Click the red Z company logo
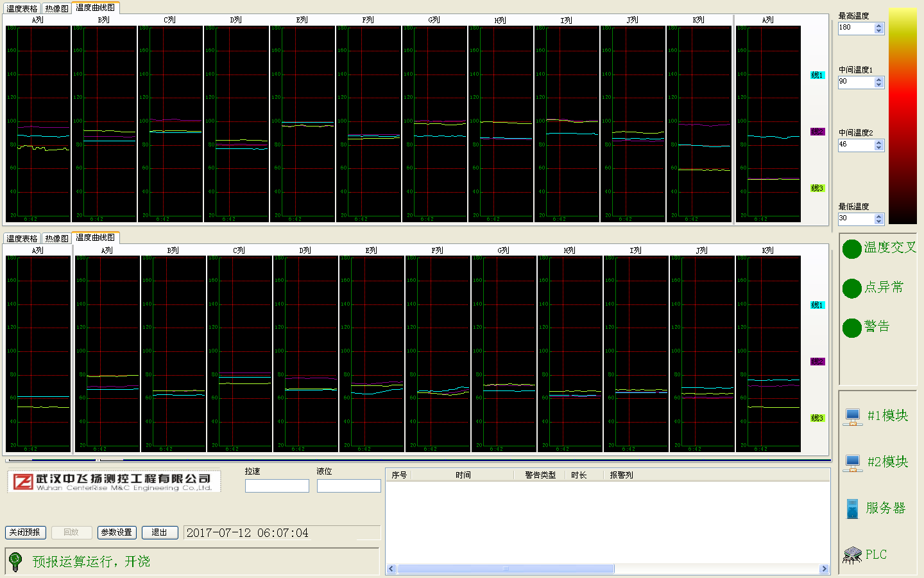 (23, 482)
